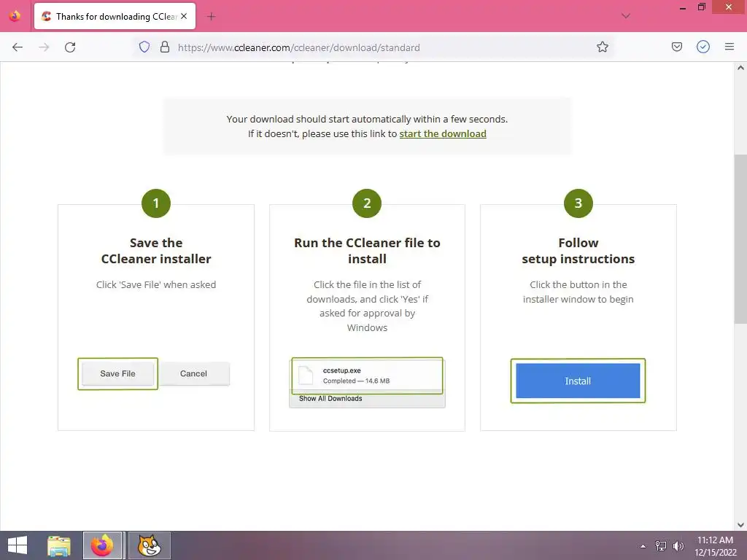Open the volume speaker tray icon
Screen dimensions: 747x560
(x=678, y=545)
